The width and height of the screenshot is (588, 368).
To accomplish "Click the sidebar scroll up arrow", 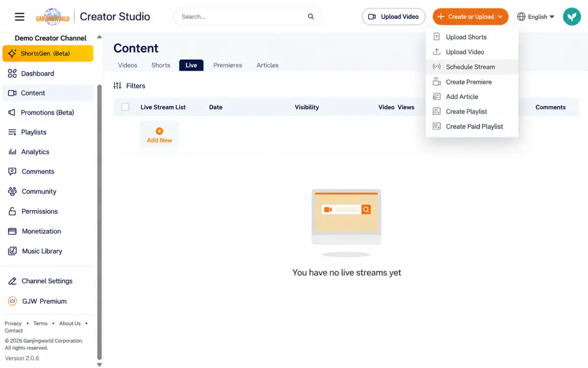I will (x=99, y=37).
